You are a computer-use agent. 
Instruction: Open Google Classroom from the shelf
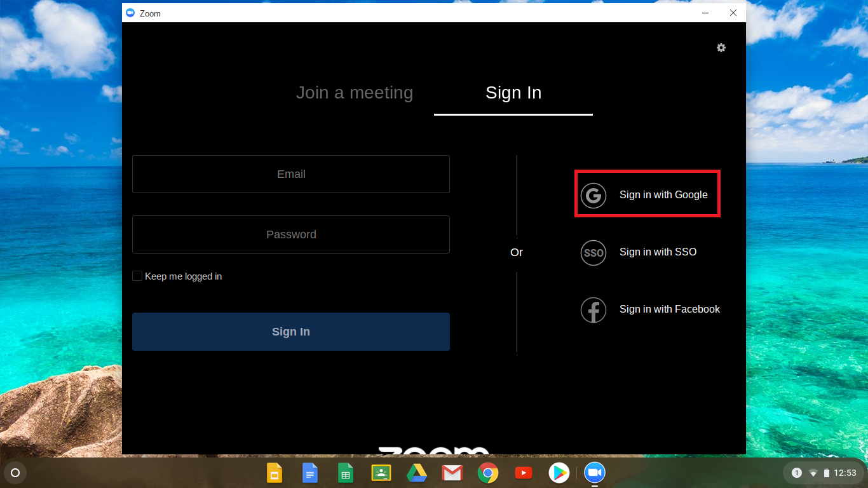(x=381, y=473)
